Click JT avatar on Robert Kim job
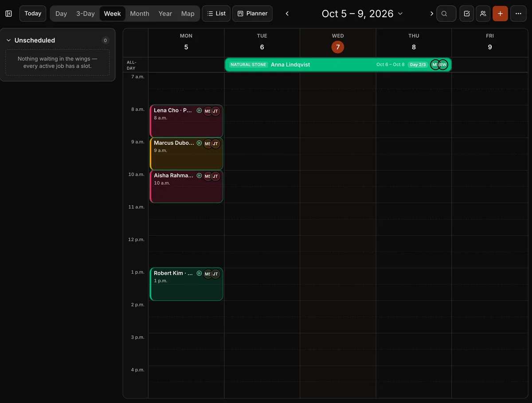 point(215,274)
